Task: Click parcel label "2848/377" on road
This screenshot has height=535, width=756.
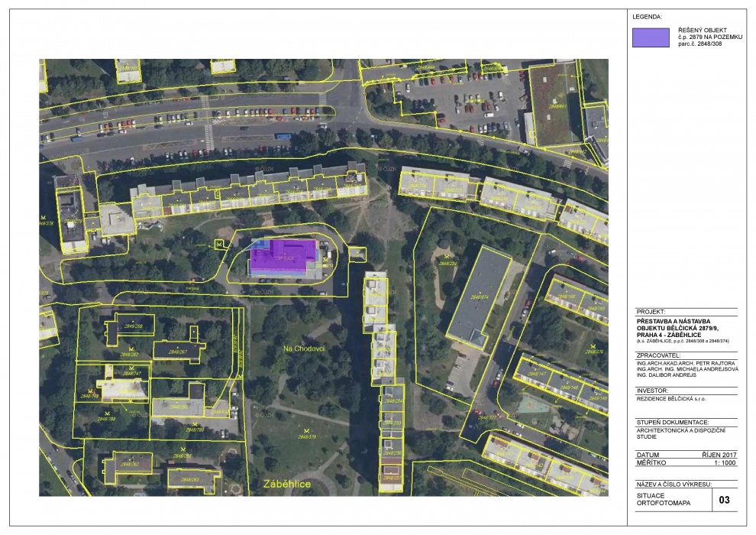Action: 487,417
